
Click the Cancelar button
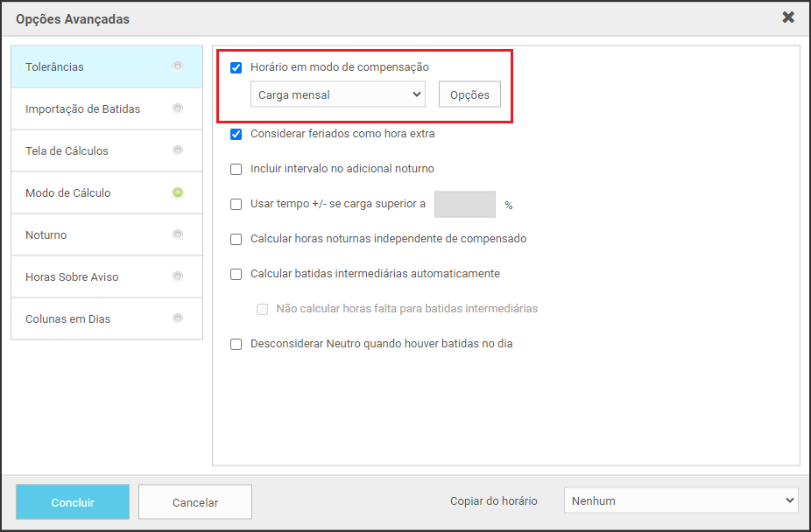[195, 502]
